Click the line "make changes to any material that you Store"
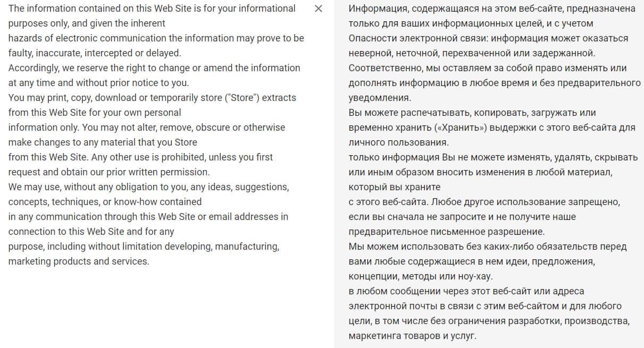The image size is (644, 348). pyautogui.click(x=103, y=142)
